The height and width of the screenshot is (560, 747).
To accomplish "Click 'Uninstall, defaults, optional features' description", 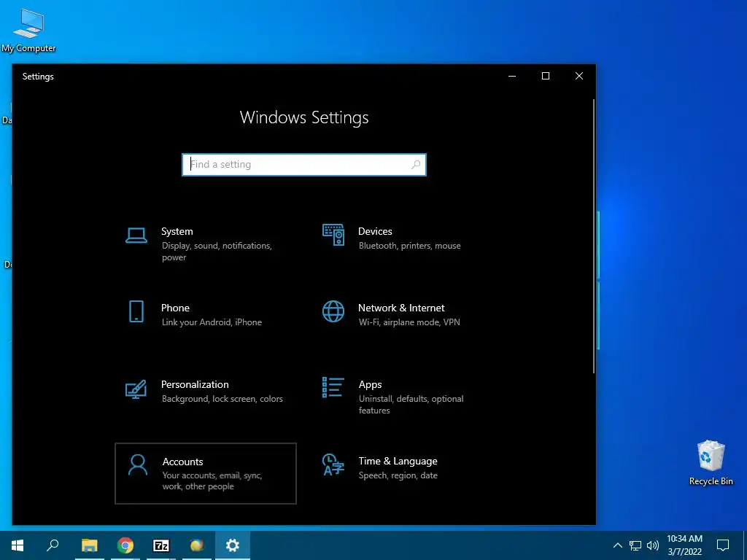I will coord(411,404).
